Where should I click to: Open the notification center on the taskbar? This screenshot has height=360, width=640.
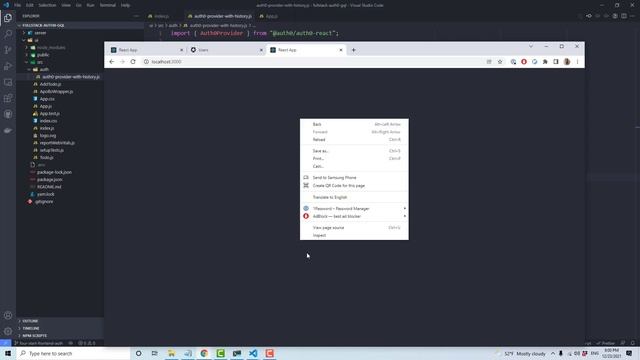tap(629, 353)
